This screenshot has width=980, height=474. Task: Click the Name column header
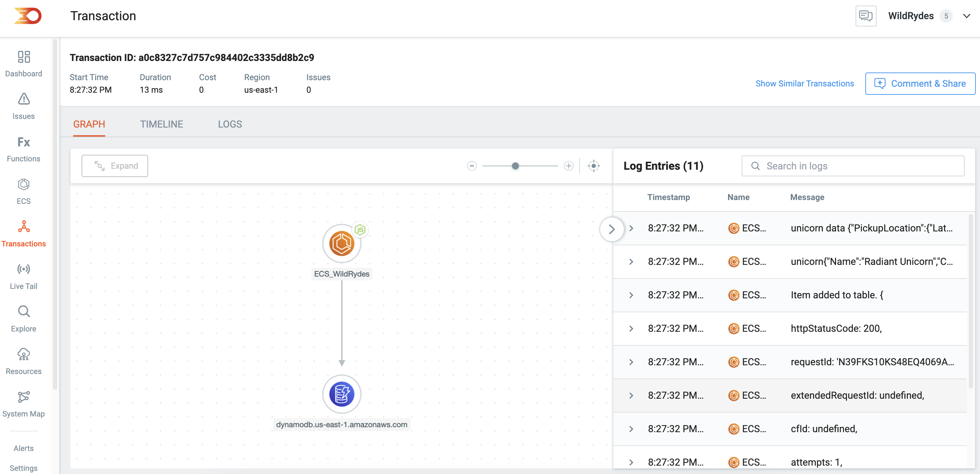(738, 197)
